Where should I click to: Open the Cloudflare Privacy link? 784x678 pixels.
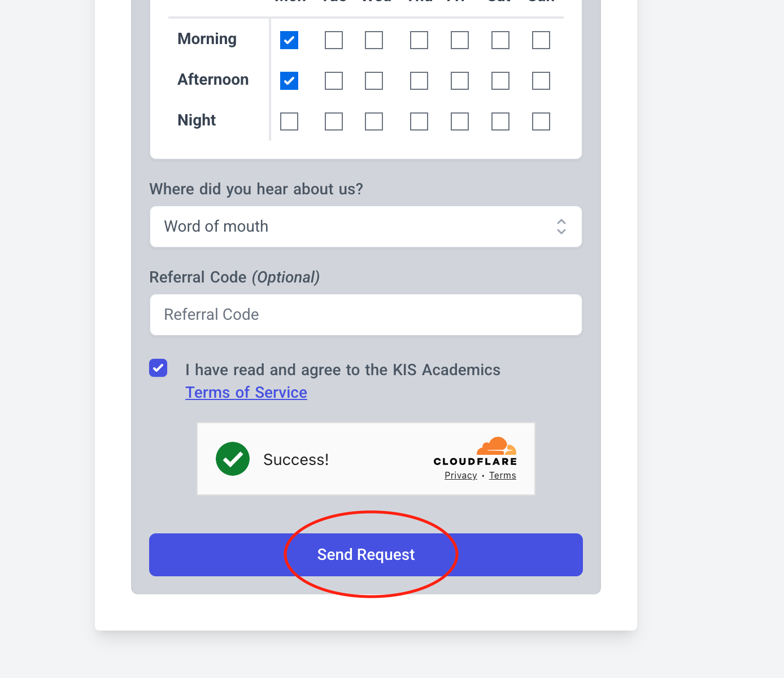point(461,476)
